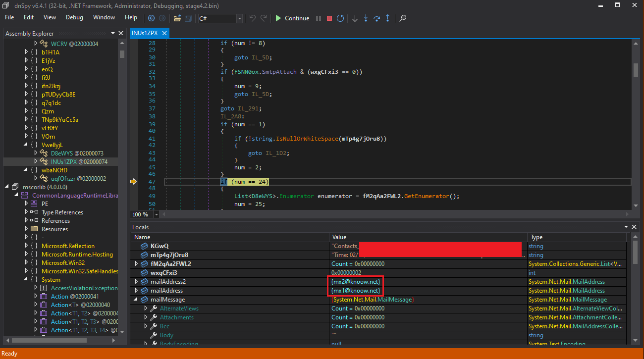Click the Resources folder icon

34,229
